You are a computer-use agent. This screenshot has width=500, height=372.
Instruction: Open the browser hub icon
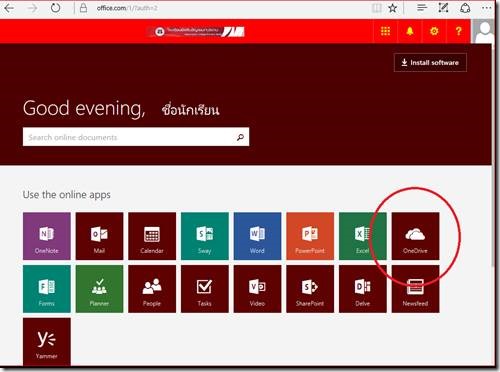tap(422, 8)
